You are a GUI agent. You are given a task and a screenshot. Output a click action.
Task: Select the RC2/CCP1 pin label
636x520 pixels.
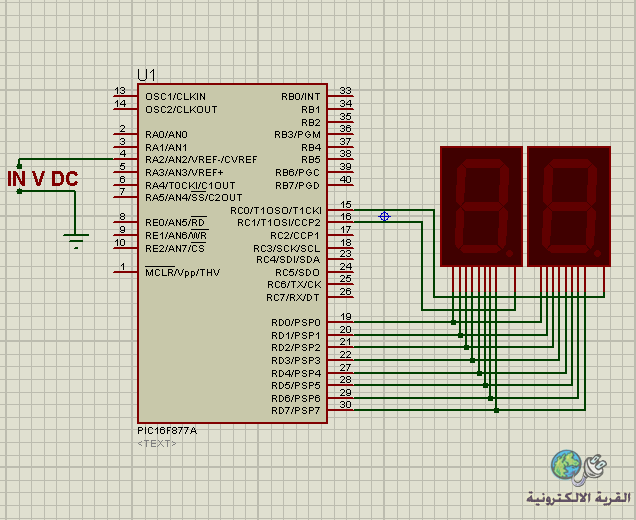[295, 236]
